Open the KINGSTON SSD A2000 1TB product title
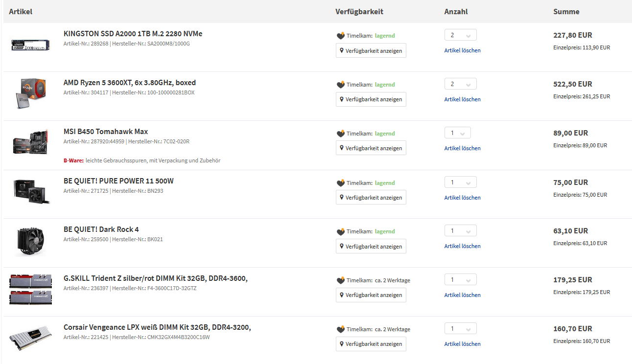 click(133, 34)
